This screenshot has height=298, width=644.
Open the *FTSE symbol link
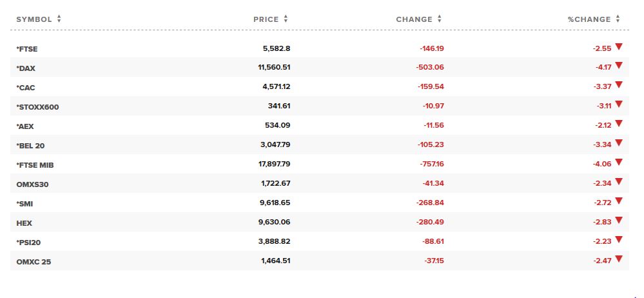point(27,49)
